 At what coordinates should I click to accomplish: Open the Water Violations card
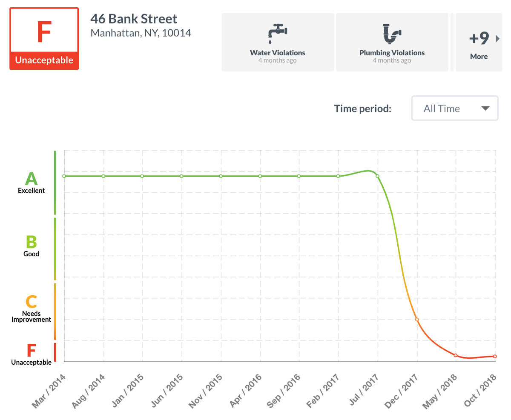click(x=278, y=42)
